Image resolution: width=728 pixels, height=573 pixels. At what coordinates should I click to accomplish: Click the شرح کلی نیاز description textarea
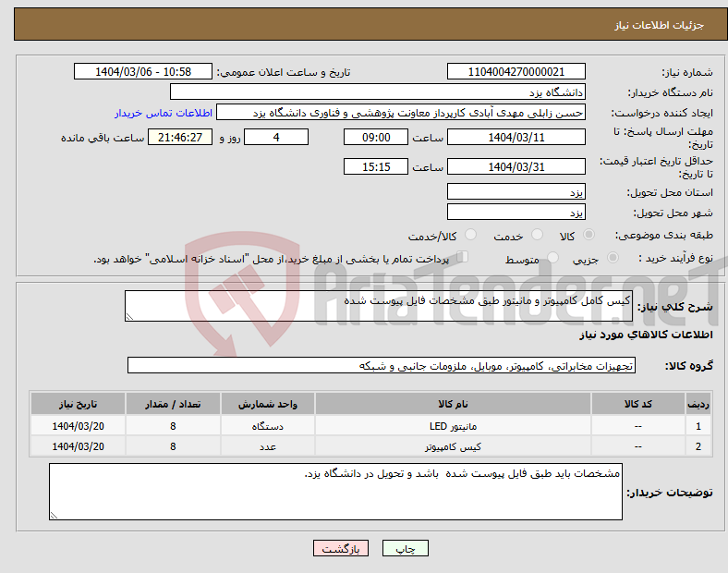379,306
